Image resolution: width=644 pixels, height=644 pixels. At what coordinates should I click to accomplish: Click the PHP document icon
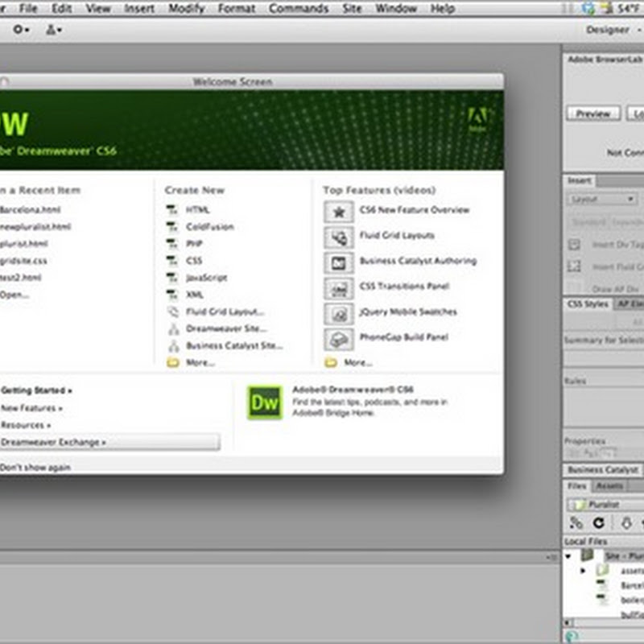pos(171,244)
